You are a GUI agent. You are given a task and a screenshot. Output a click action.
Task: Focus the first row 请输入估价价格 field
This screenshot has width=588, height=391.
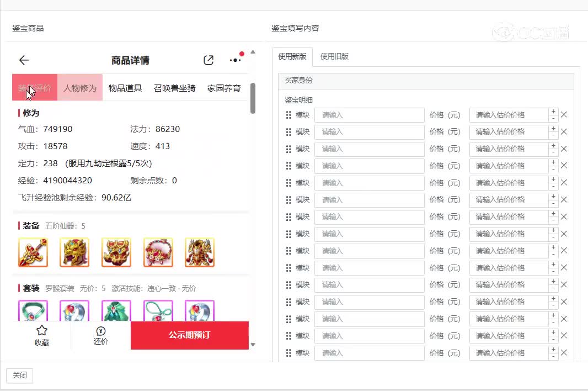(509, 115)
